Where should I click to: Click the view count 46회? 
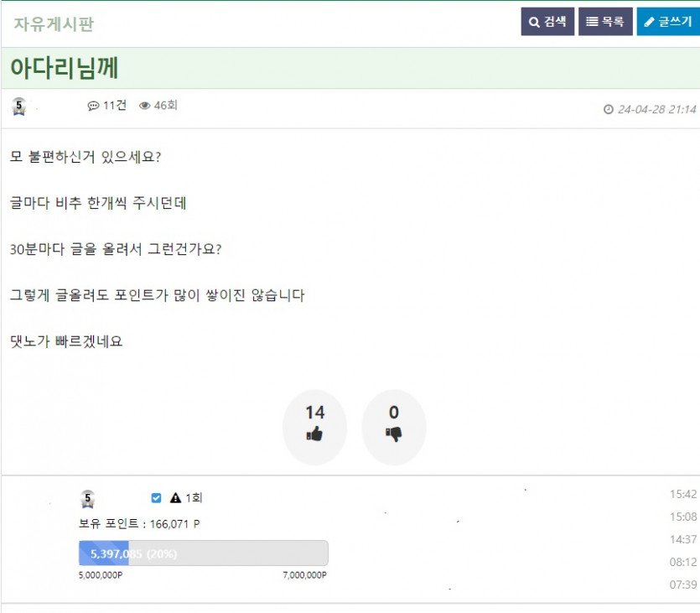click(166, 106)
